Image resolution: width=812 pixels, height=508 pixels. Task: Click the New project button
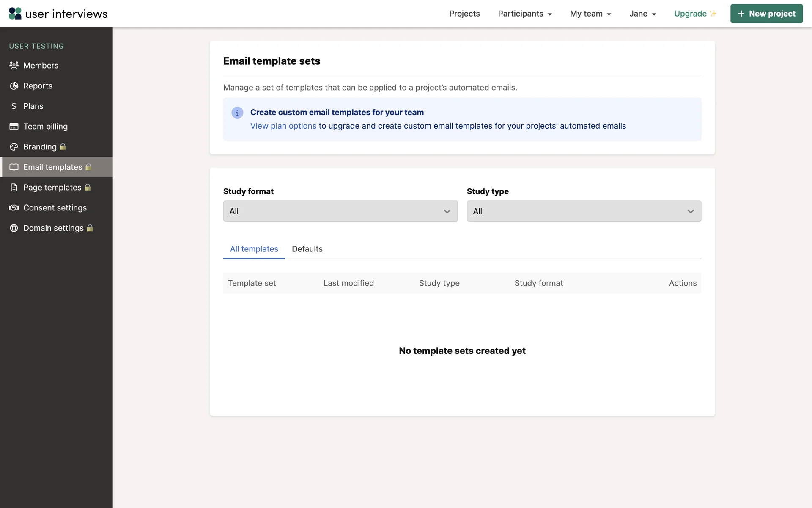[766, 14]
